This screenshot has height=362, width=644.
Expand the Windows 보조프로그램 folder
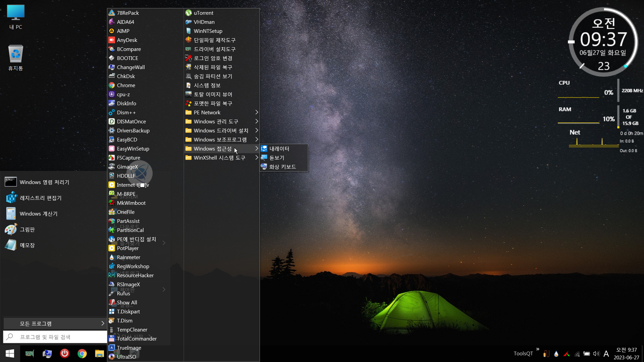(222, 139)
